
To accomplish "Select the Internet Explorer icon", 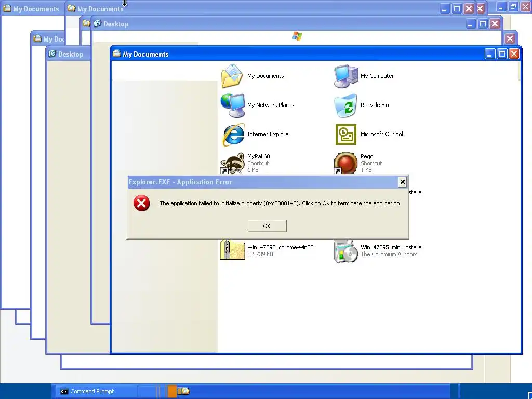I will click(x=233, y=135).
